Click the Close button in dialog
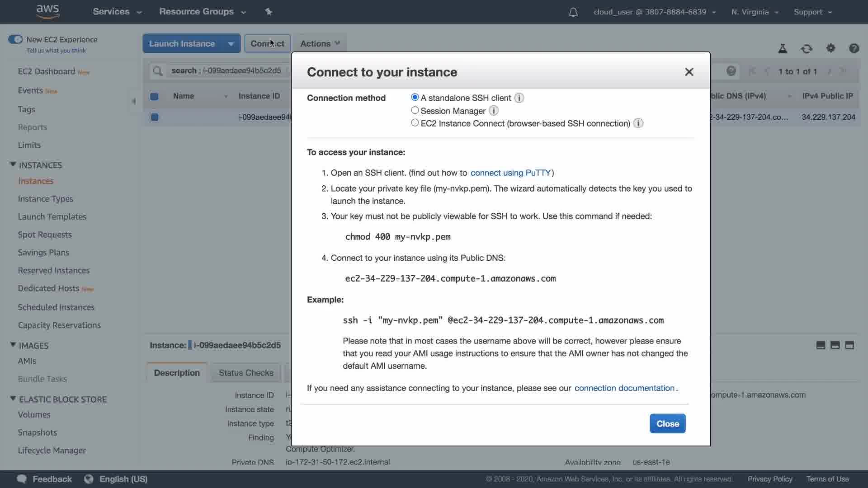 click(667, 424)
